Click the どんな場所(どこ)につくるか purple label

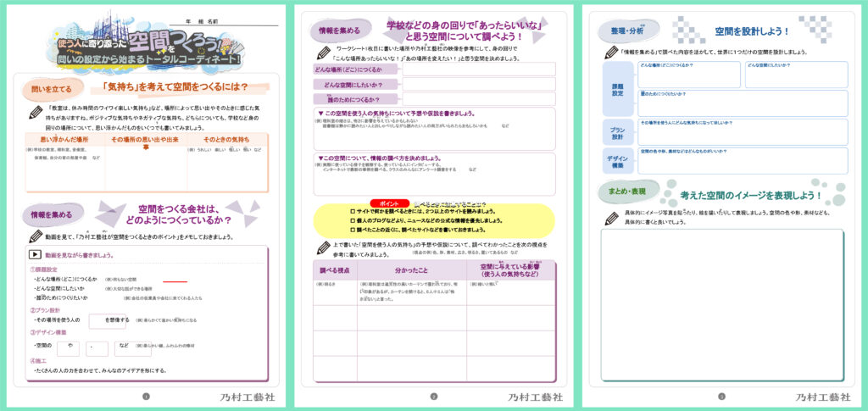point(355,69)
